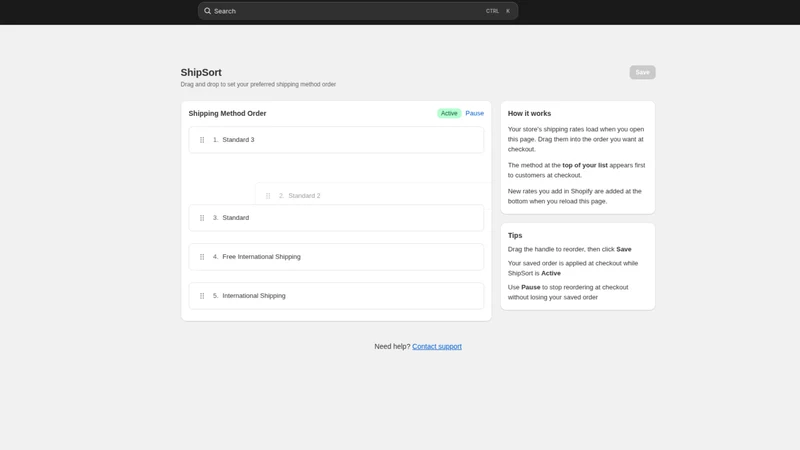
Task: Click the Shipping Method Order heading
Action: (228, 113)
